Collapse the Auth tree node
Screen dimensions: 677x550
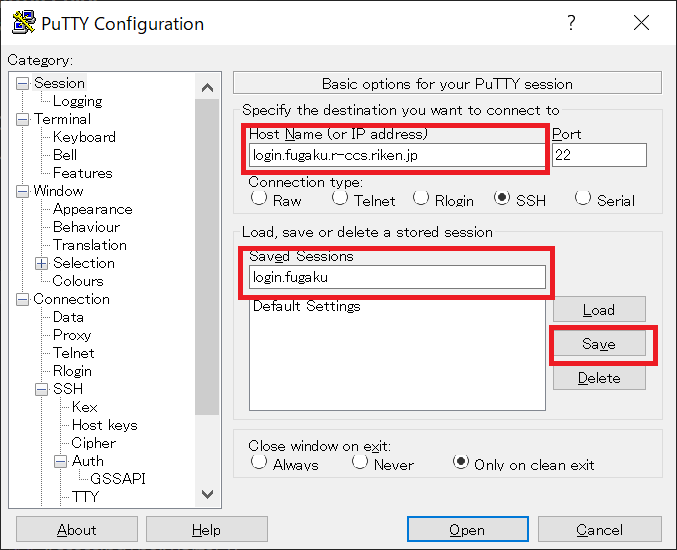pos(60,462)
